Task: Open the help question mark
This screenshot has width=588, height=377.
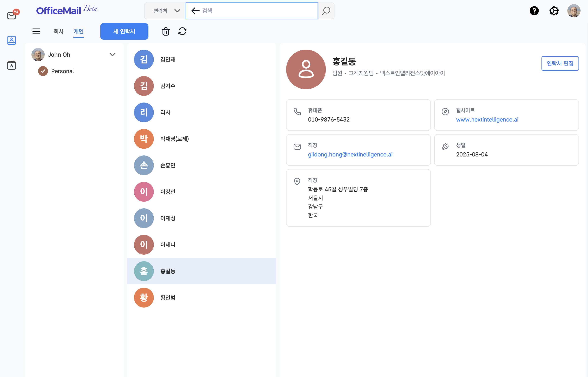Action: pos(534,11)
